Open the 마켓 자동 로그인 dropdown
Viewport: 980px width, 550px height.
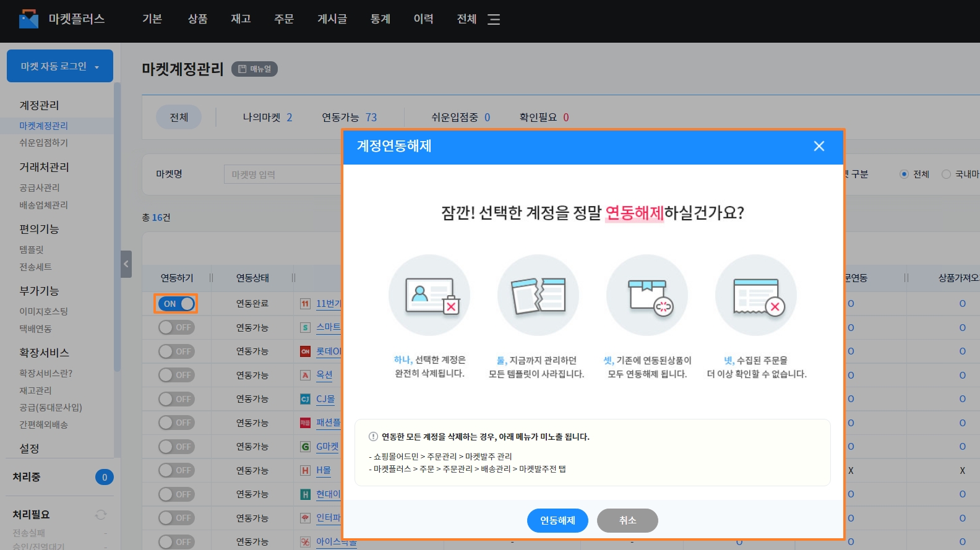(x=60, y=66)
